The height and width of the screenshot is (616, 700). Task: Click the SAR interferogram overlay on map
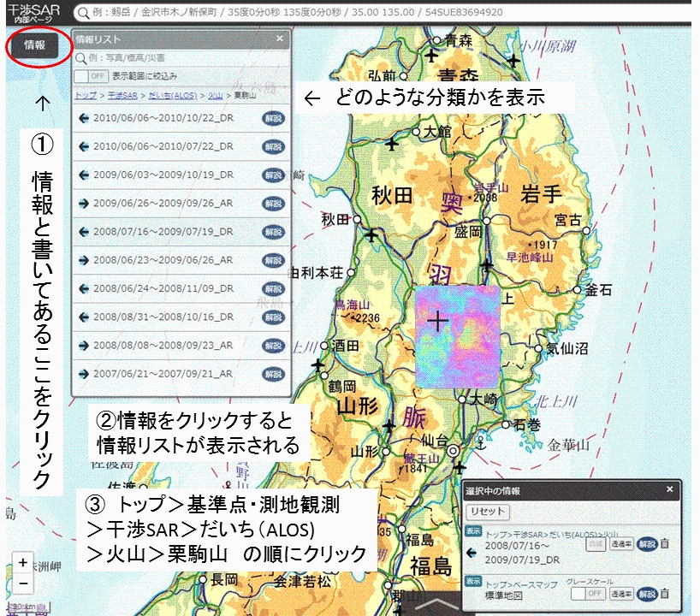click(x=458, y=337)
